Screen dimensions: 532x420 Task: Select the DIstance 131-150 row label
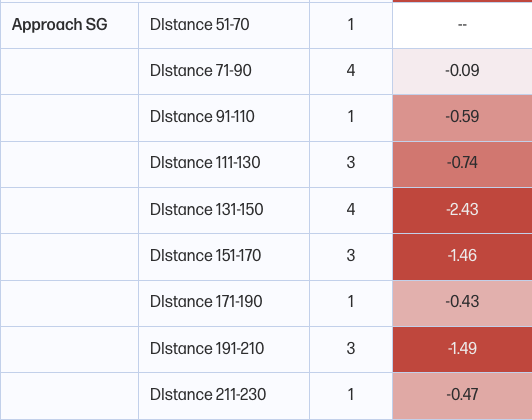pyautogui.click(x=206, y=209)
